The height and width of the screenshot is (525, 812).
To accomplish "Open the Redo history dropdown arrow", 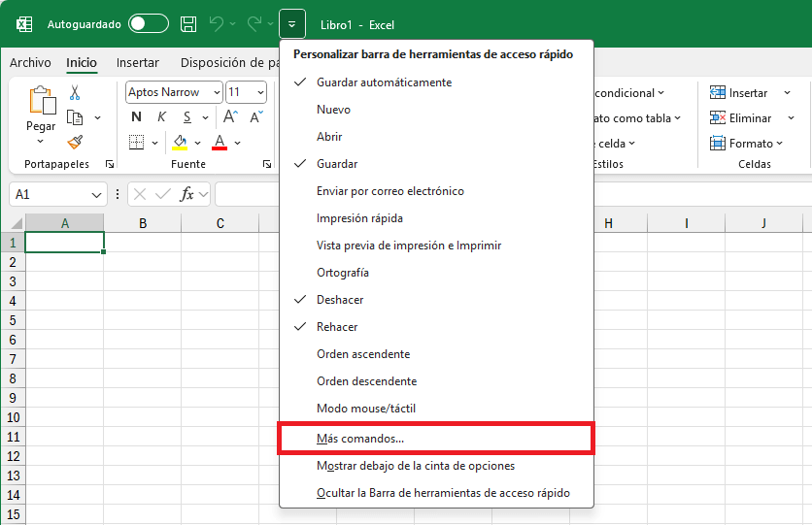I will (x=270, y=24).
